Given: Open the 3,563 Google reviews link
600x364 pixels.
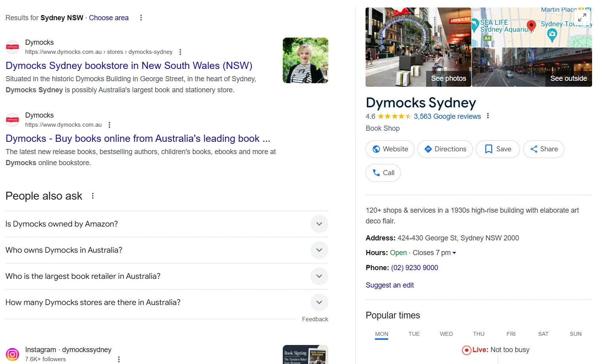Looking at the screenshot, I should pos(447,116).
